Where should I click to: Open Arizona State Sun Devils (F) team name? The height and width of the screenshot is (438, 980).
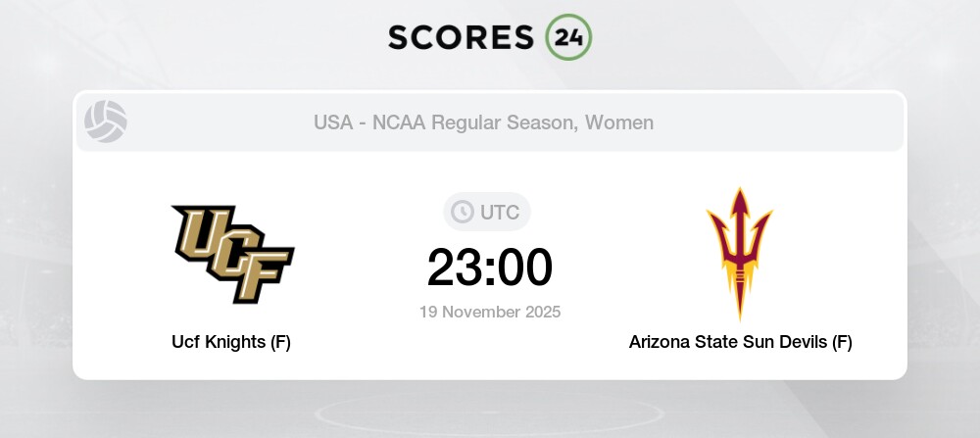coord(740,342)
